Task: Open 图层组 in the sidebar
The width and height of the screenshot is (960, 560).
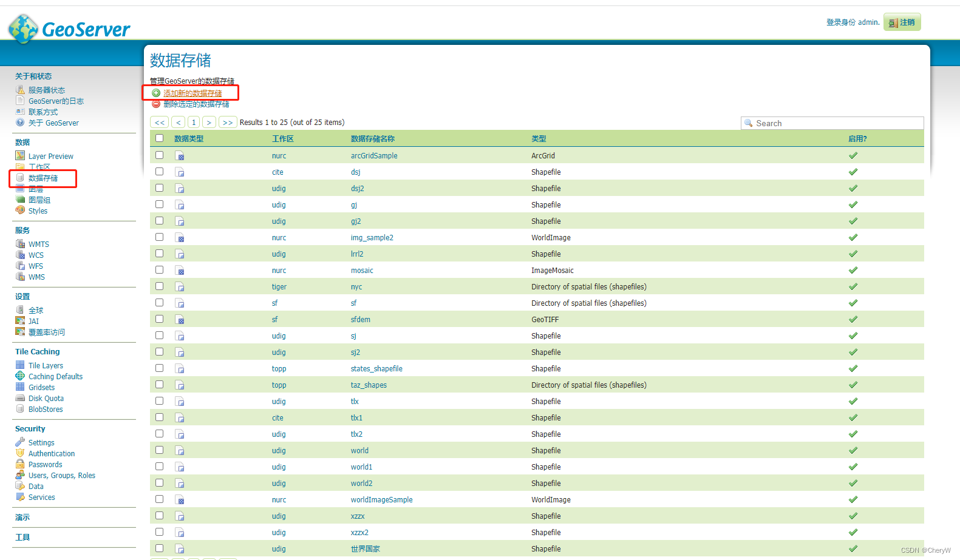Action: click(x=39, y=200)
